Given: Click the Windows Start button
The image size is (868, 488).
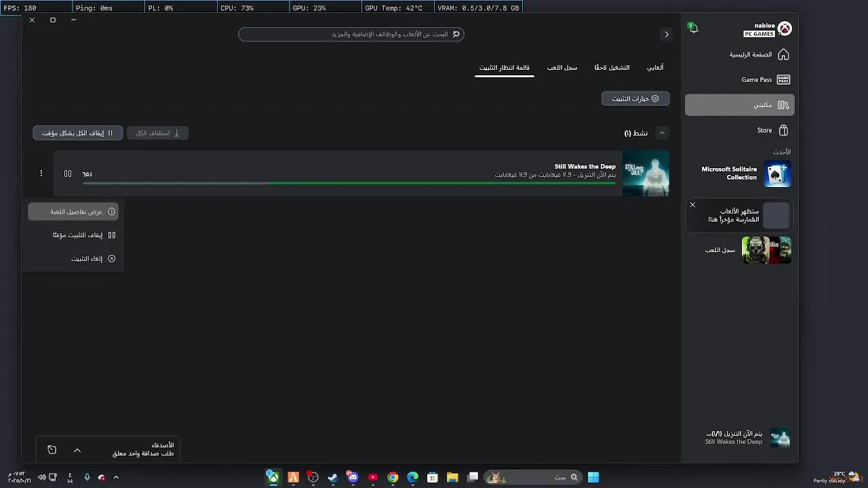Looking at the screenshot, I should tap(593, 478).
